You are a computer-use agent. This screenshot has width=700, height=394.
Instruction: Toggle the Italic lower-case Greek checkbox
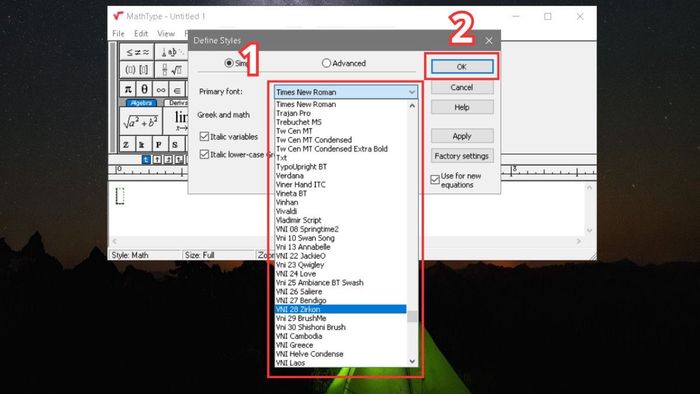(x=204, y=154)
